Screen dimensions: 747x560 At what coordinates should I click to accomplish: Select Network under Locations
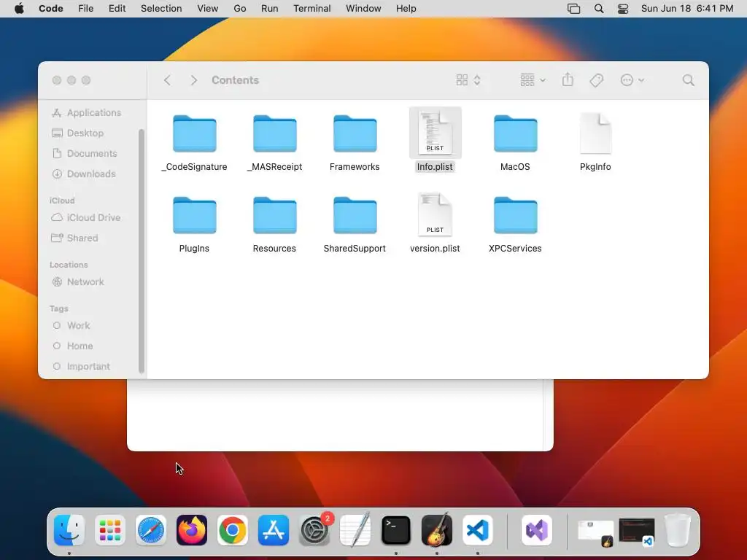tap(78, 282)
